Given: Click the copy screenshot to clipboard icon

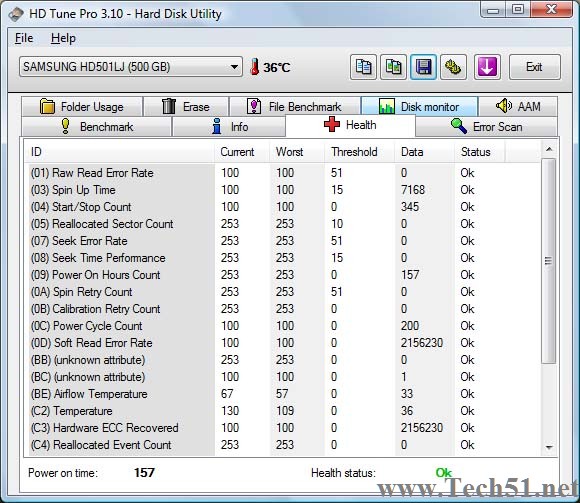Looking at the screenshot, I should (394, 67).
